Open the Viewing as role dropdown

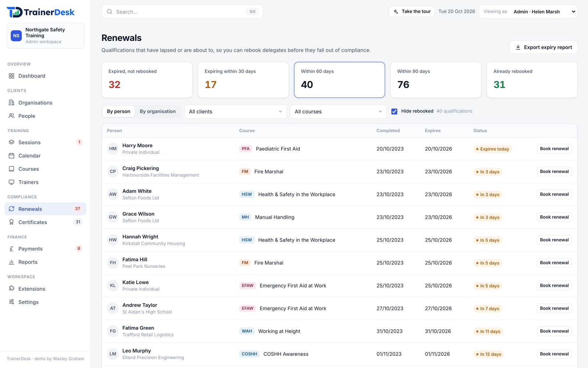pos(545,12)
